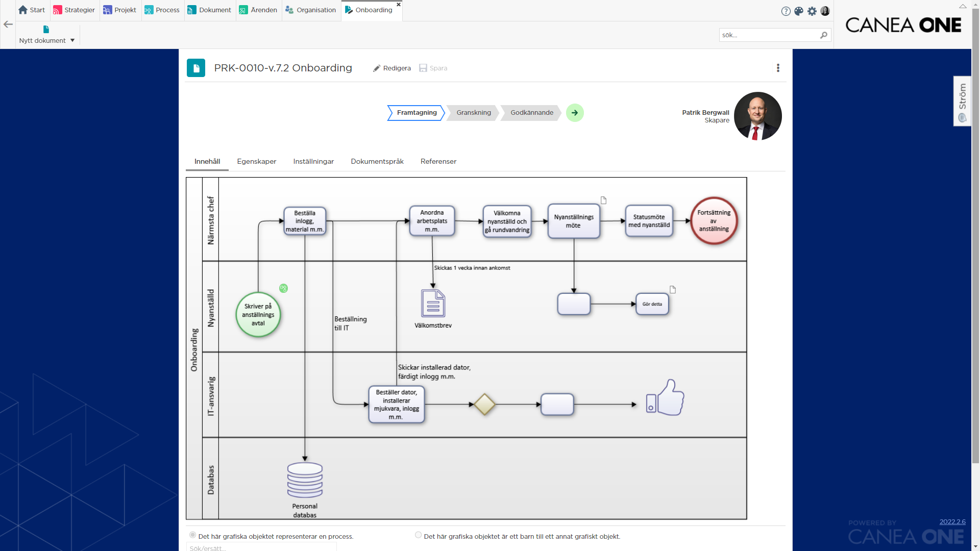This screenshot has width=980, height=551.
Task: Click the green forward arrow workflow button
Action: 575,113
